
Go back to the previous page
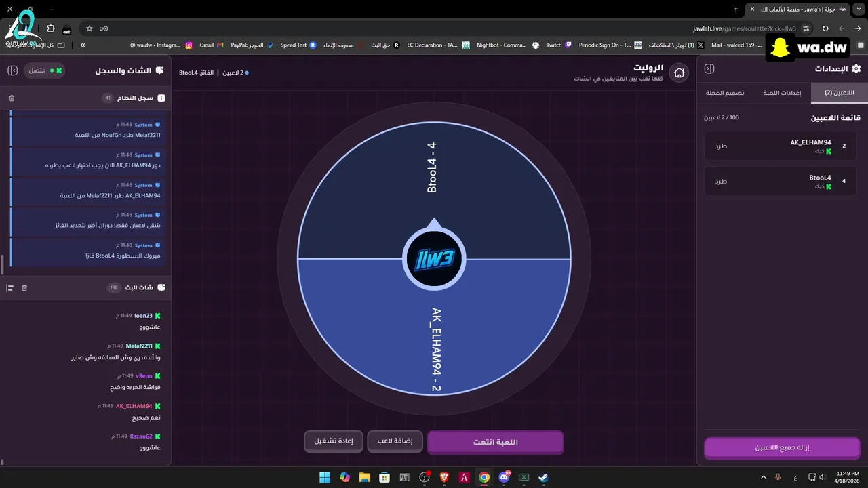coord(856,28)
